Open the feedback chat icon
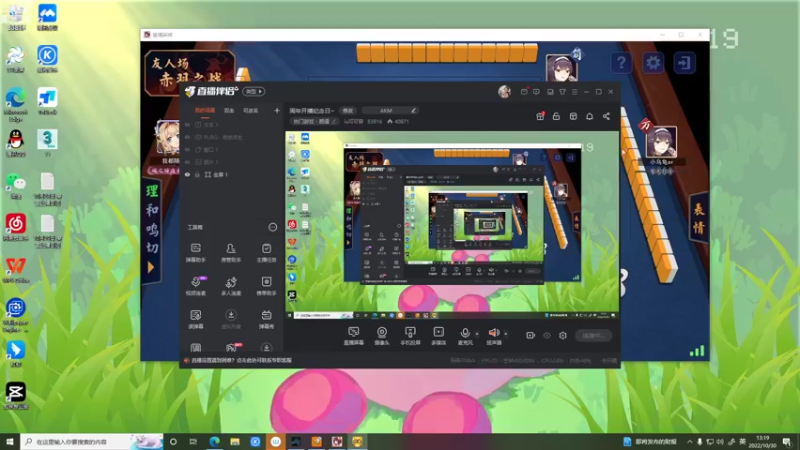Screen dimensions: 800x450 tap(536, 92)
